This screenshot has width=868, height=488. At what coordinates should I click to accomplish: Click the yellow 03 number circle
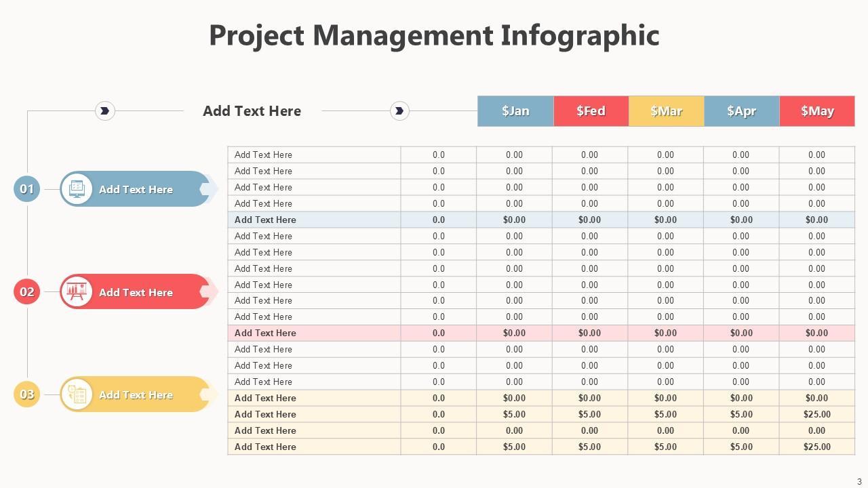(27, 394)
